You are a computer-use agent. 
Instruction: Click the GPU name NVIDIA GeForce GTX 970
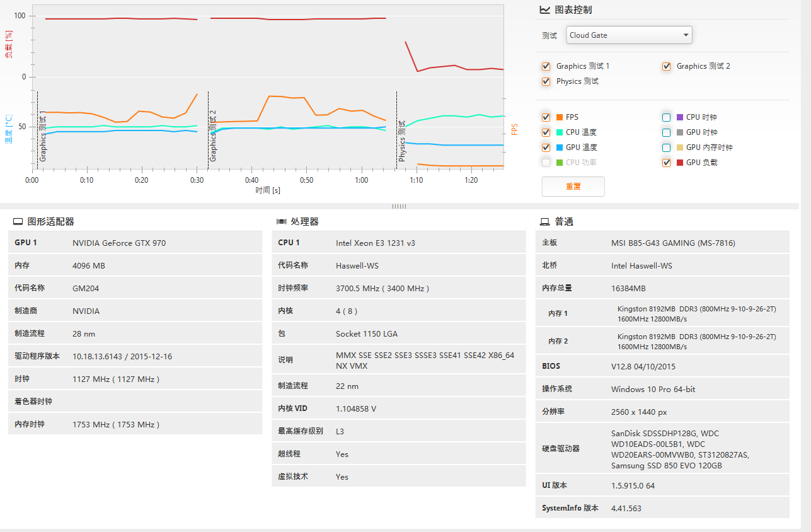pos(119,243)
